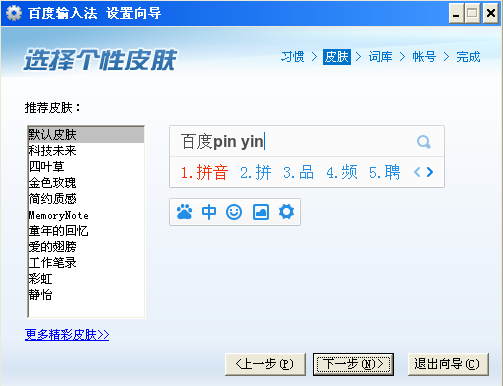Select candidate 1.拼音 in preview
503x386 pixels.
click(204, 173)
